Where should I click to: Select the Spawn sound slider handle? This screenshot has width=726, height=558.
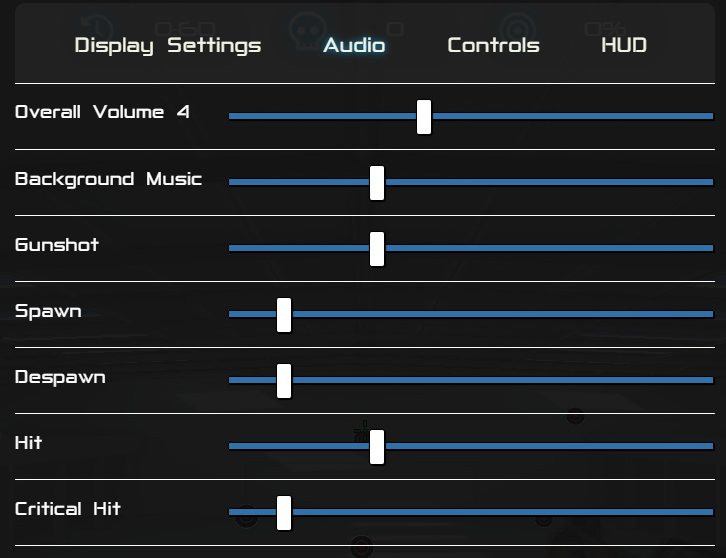pos(284,315)
